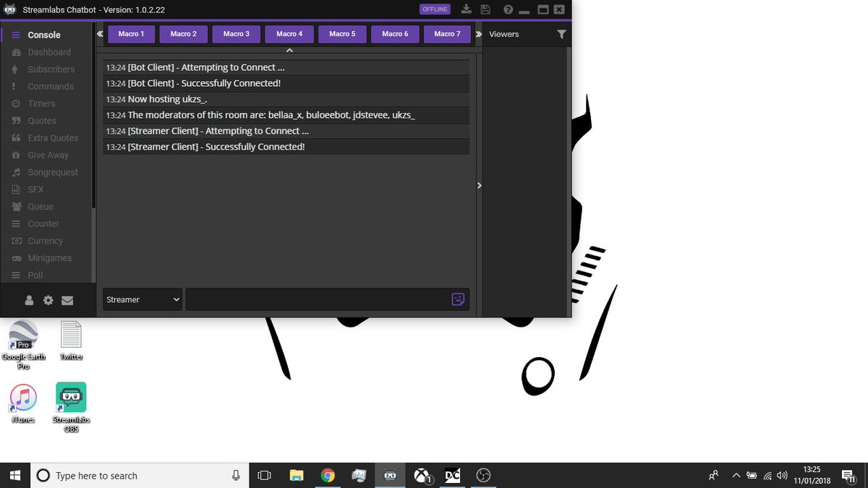Open the help question mark icon
Image resolution: width=868 pixels, height=488 pixels.
click(x=508, y=10)
